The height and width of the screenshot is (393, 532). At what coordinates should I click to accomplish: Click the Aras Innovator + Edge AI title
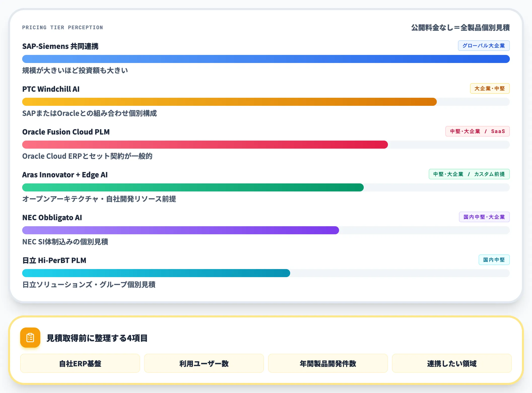(65, 175)
